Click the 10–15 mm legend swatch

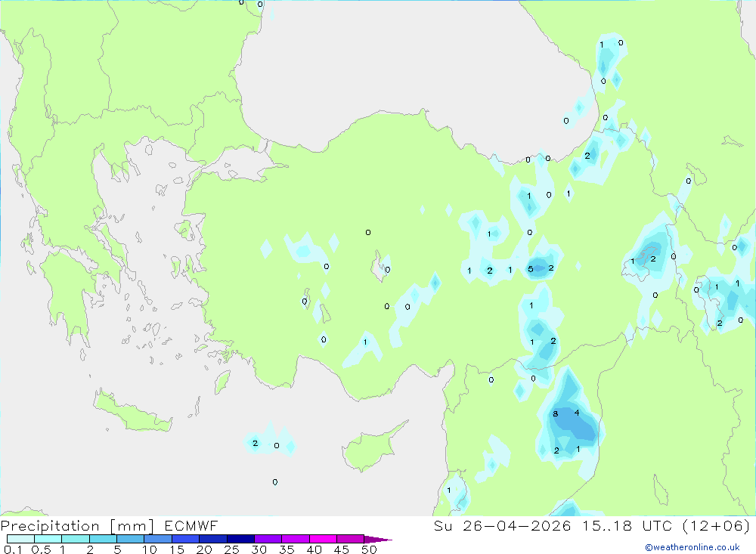tap(158, 539)
